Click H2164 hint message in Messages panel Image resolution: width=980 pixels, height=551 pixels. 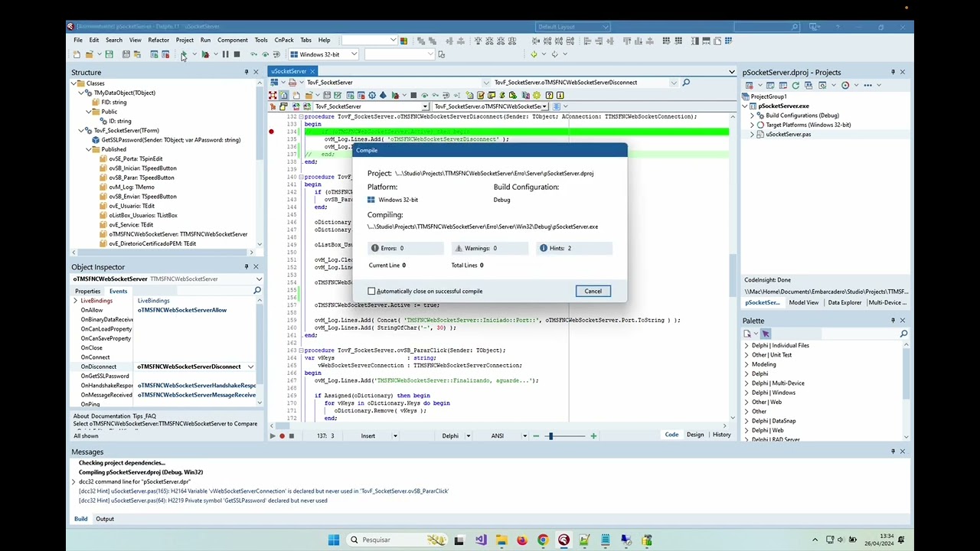pos(263,491)
